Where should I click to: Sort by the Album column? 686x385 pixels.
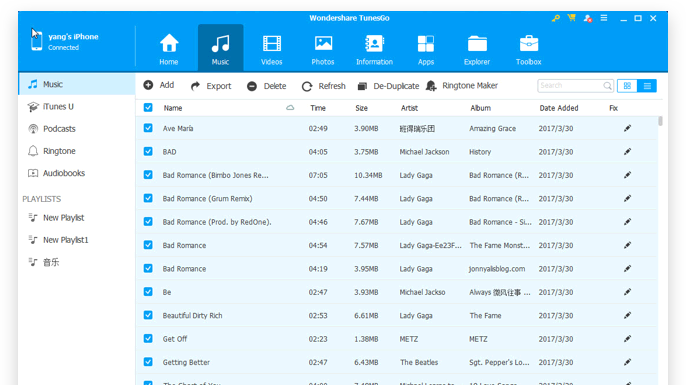click(x=480, y=108)
